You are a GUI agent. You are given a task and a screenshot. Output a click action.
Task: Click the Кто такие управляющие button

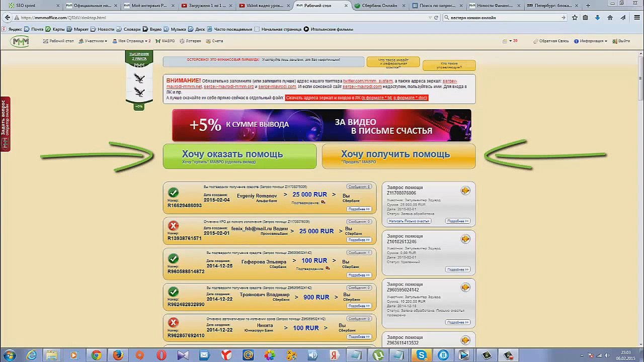click(x=449, y=65)
